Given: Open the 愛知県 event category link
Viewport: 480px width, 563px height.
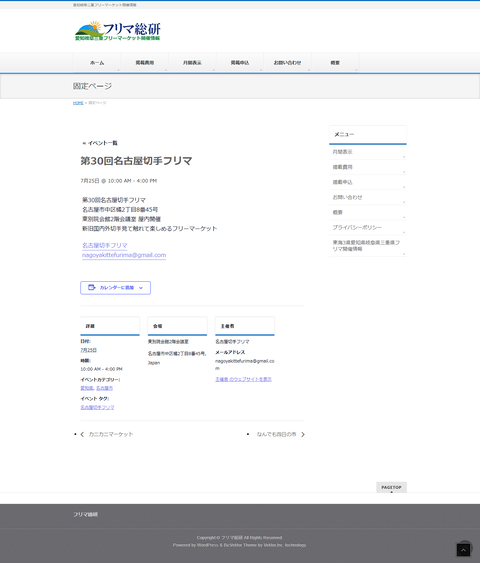Looking at the screenshot, I should point(87,388).
